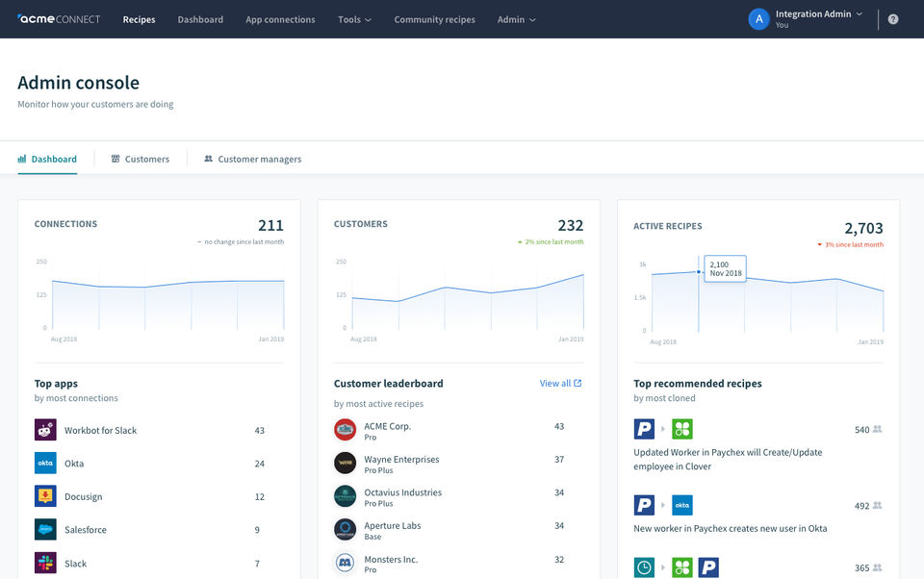The height and width of the screenshot is (579, 924).
Task: Expand the Admin dropdown menu
Action: tap(516, 19)
